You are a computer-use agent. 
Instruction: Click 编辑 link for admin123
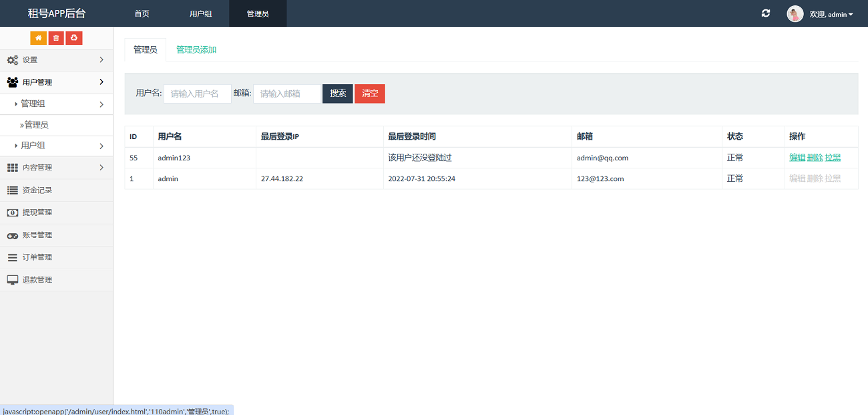[x=797, y=158]
